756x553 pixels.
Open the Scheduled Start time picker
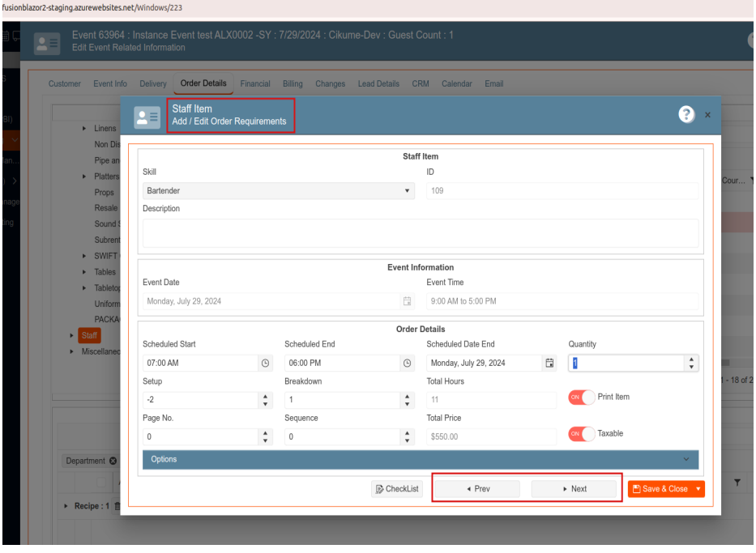[265, 364]
